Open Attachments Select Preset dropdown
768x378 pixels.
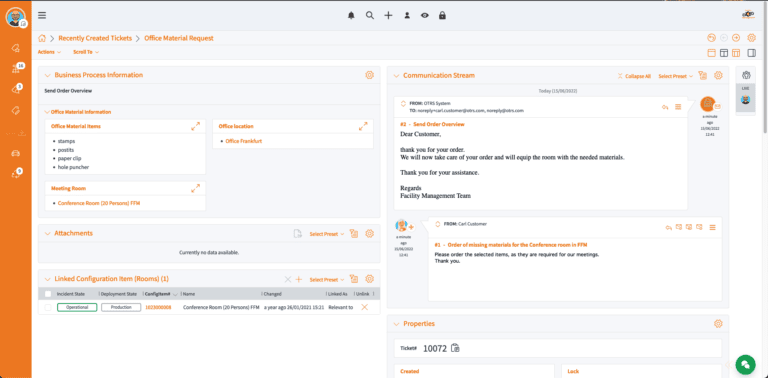(327, 234)
